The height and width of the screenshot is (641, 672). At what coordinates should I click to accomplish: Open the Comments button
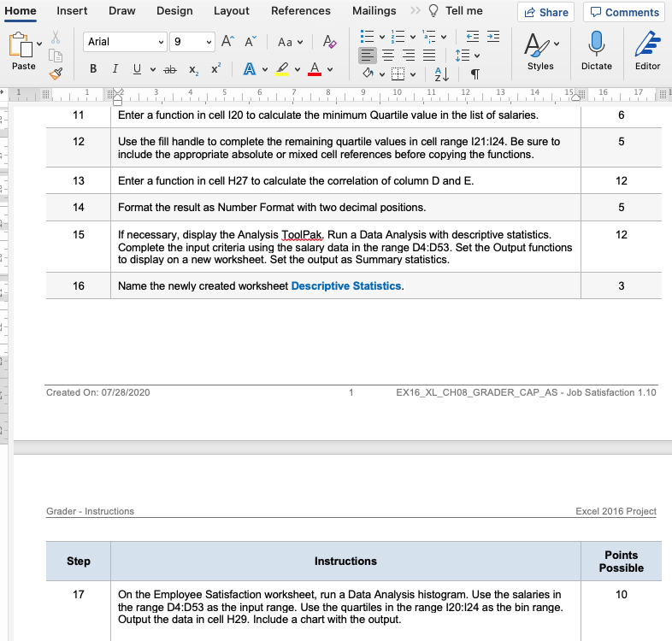pyautogui.click(x=624, y=12)
